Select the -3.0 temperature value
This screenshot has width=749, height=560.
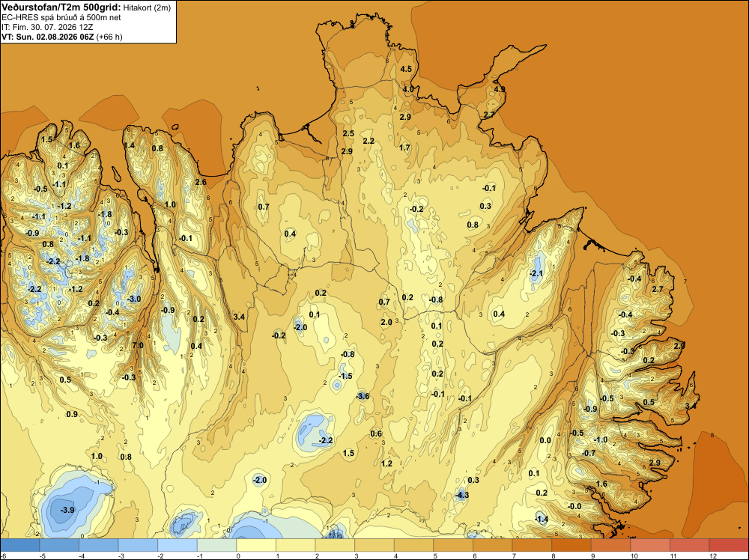tap(134, 299)
